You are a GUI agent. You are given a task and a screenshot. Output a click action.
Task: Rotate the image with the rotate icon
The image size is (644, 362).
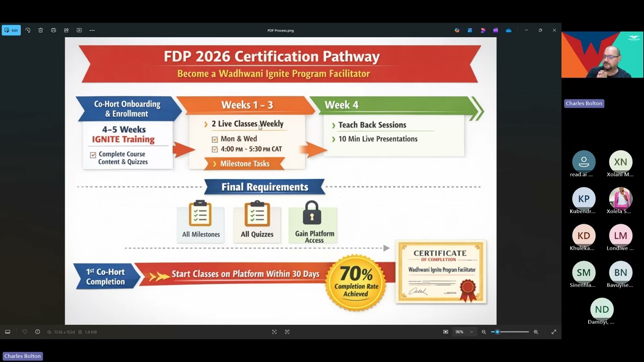(28, 30)
